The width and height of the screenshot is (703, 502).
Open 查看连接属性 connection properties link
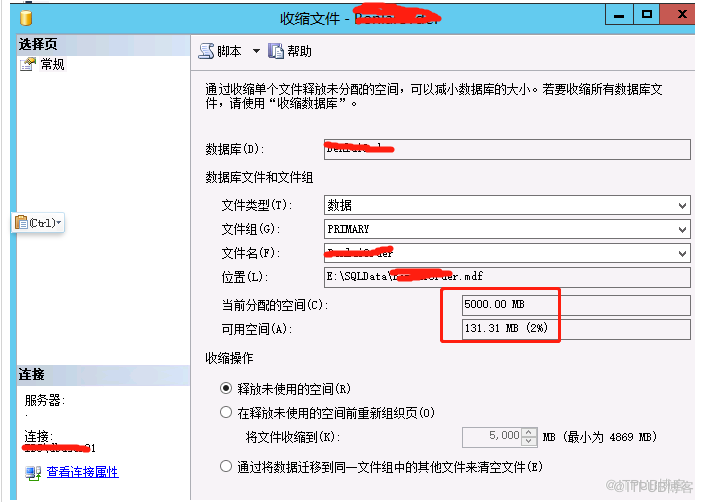click(x=82, y=472)
